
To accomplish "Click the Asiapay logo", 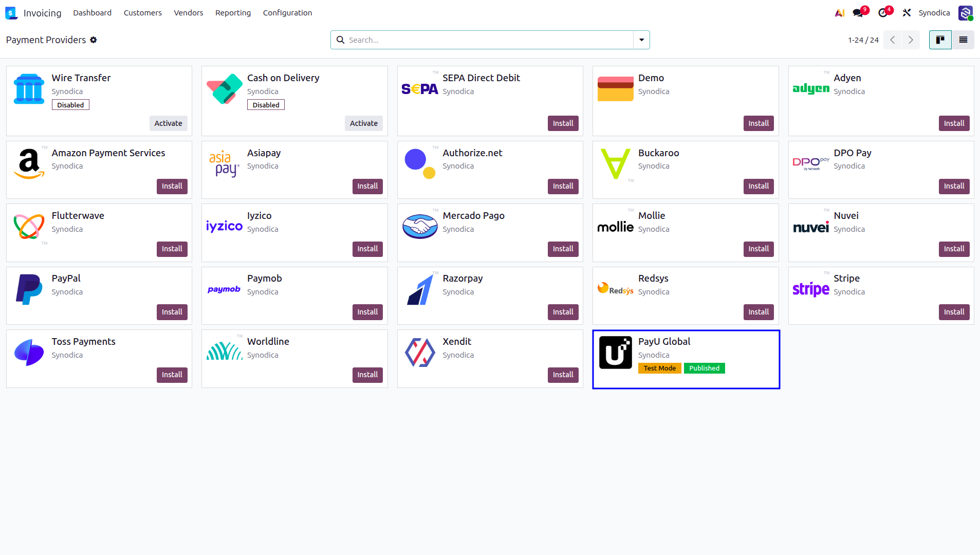I will pos(225,164).
